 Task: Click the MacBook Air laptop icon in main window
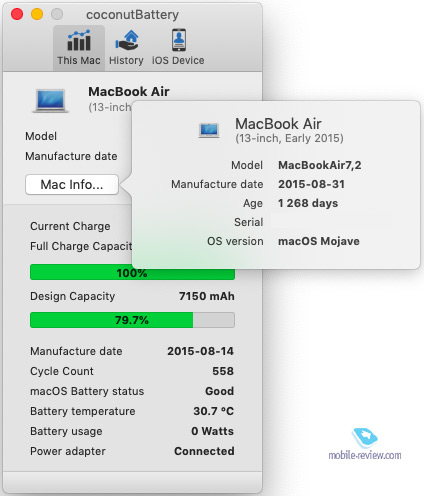50,101
